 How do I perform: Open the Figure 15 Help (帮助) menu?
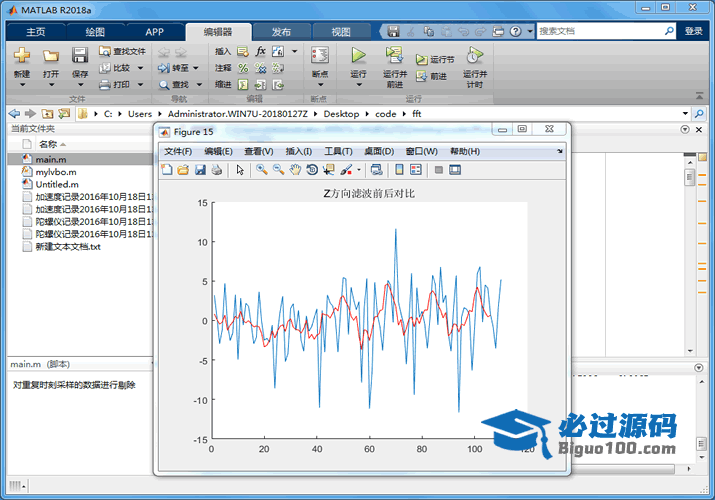coord(465,151)
